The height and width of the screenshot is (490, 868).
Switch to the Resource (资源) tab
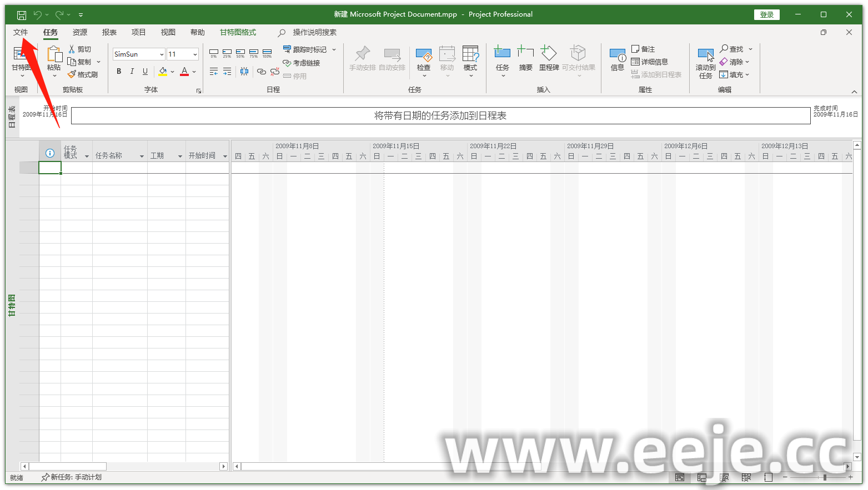tap(80, 32)
